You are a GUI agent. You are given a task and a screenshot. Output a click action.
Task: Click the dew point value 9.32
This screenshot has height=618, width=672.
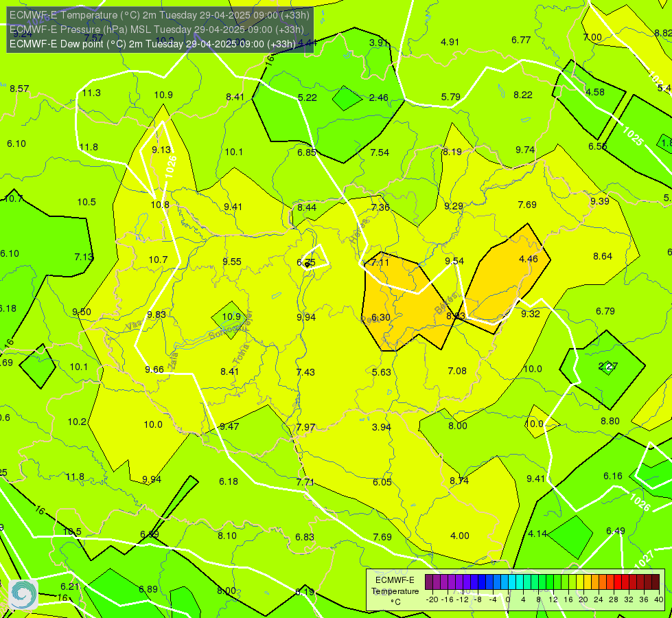531,314
